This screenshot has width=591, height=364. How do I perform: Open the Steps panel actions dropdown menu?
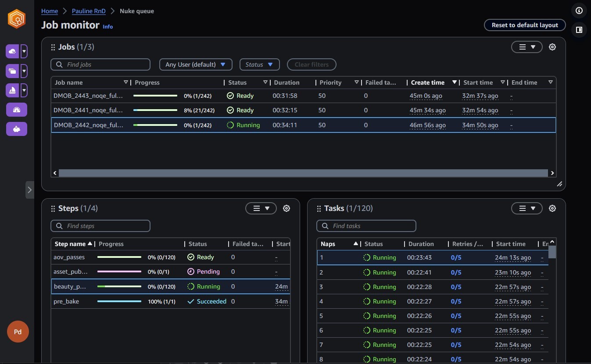pos(261,208)
